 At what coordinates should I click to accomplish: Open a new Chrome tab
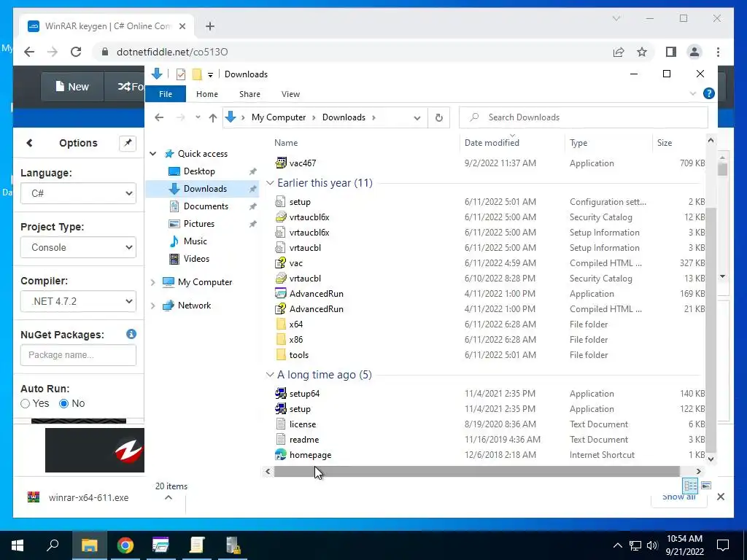click(210, 26)
